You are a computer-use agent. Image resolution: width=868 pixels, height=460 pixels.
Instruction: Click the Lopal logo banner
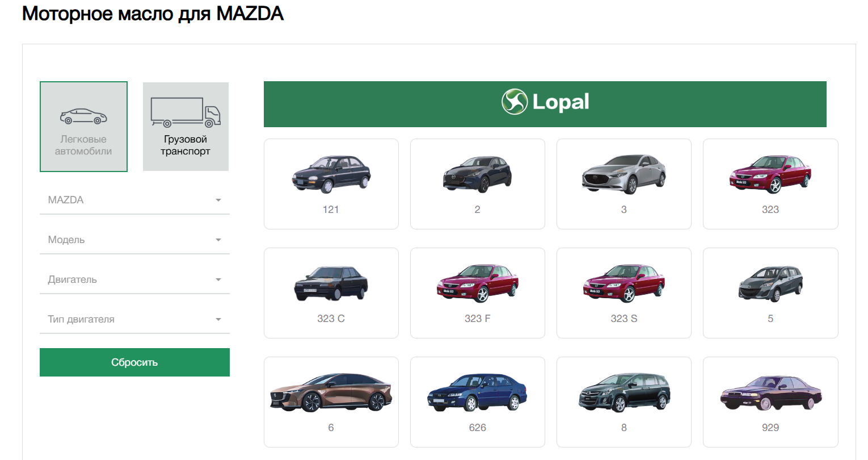[x=545, y=104]
